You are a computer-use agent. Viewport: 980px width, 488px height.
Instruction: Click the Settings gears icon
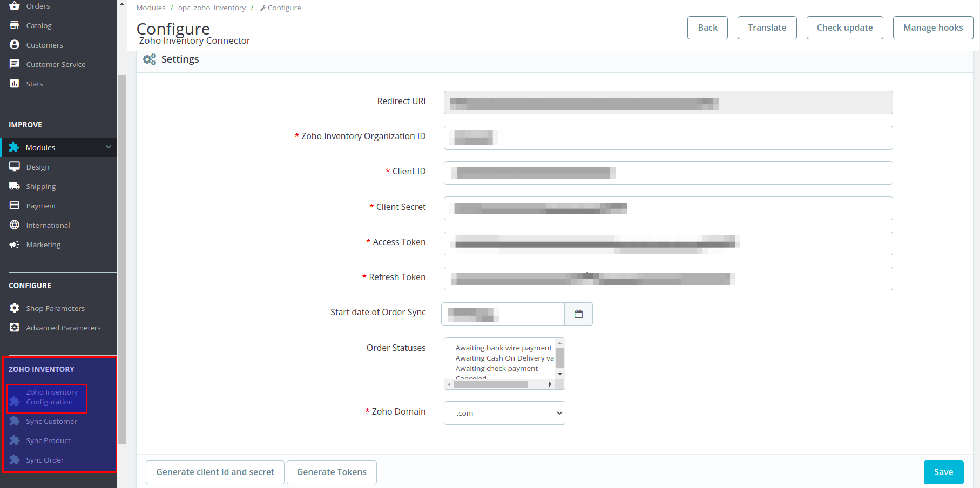[150, 59]
